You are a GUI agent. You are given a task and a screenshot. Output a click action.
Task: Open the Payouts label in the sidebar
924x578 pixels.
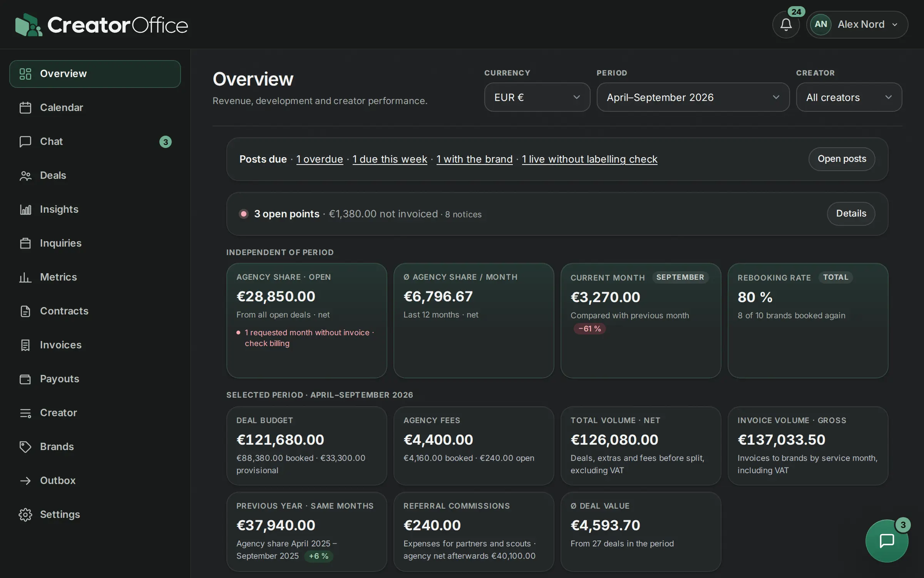click(60, 379)
